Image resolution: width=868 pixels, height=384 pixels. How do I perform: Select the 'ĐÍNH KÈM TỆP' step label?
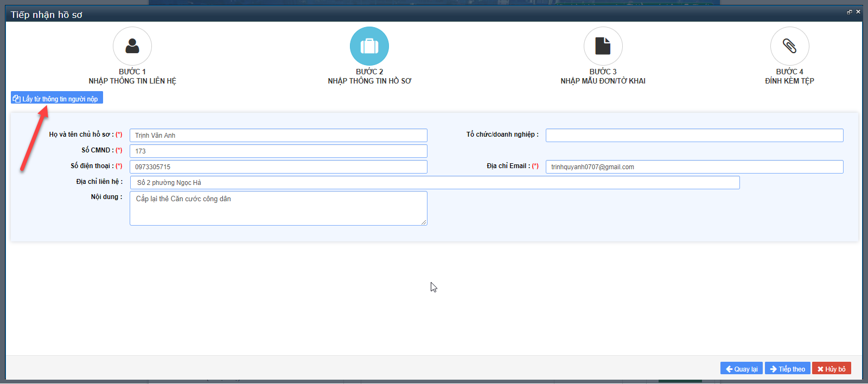coord(789,81)
